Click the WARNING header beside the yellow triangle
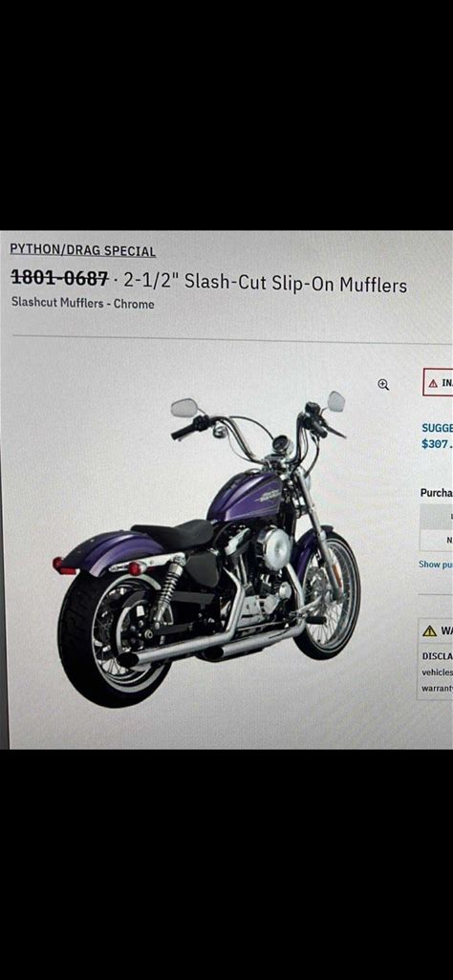 pos(446,631)
